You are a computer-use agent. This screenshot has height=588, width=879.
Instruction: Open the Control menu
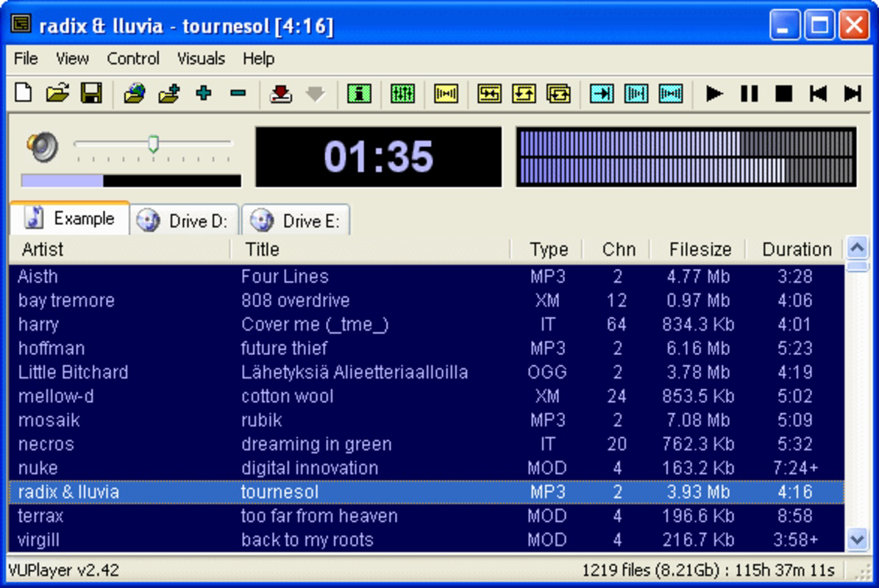[x=133, y=59]
